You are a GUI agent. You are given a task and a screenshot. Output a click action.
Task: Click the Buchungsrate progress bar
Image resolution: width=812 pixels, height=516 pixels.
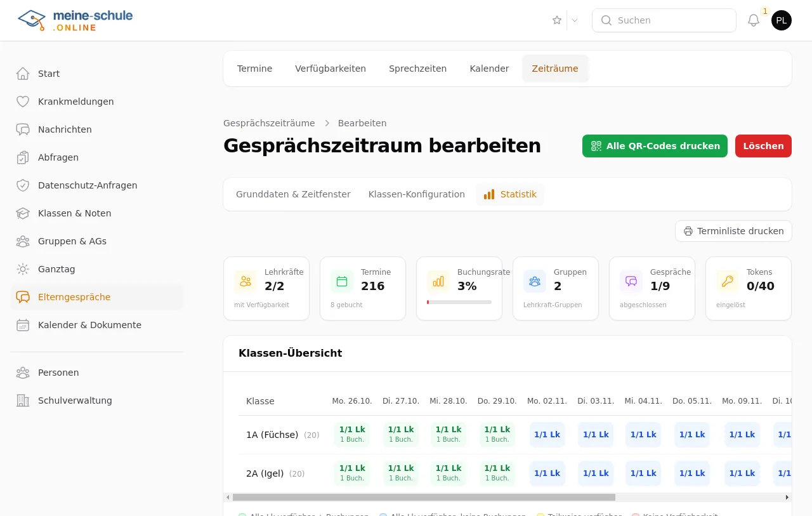pyautogui.click(x=459, y=302)
